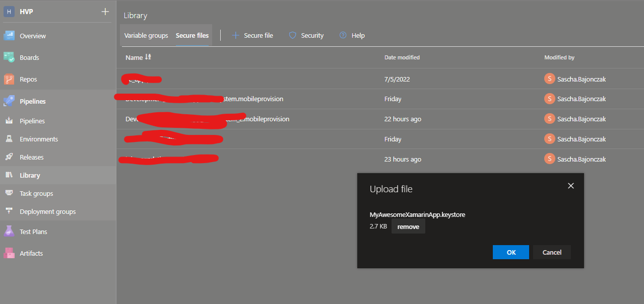The image size is (644, 304).
Task: Navigate to Environments in the sidebar
Action: (x=39, y=138)
